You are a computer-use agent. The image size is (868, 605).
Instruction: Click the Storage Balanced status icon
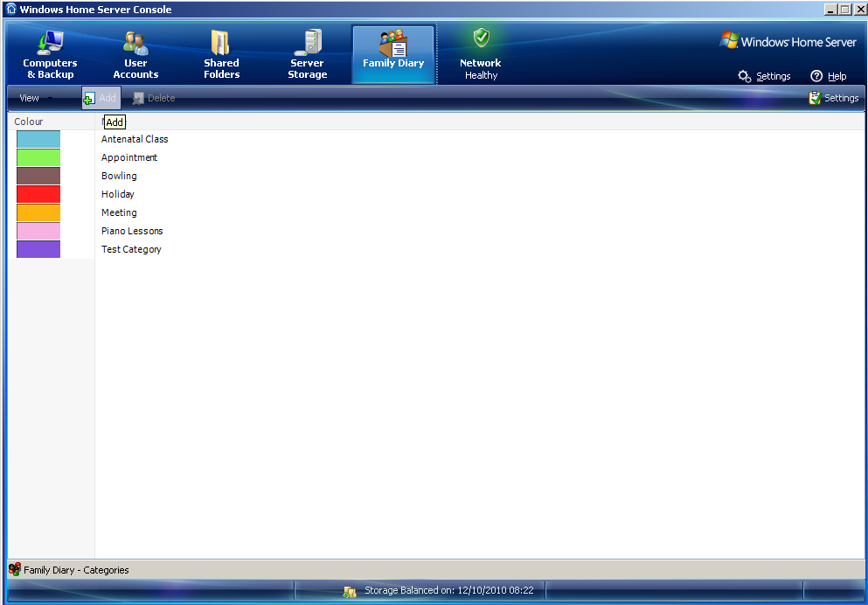pyautogui.click(x=350, y=591)
